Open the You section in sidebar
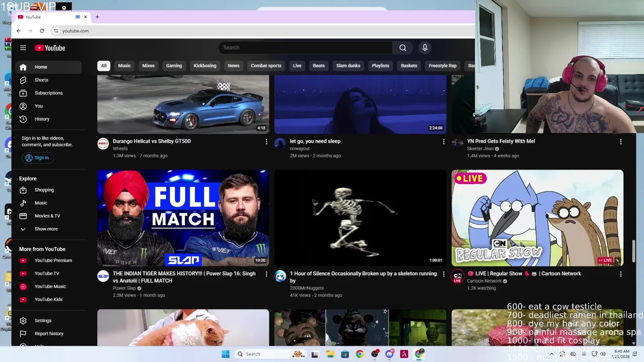644x362 pixels. coord(48,106)
